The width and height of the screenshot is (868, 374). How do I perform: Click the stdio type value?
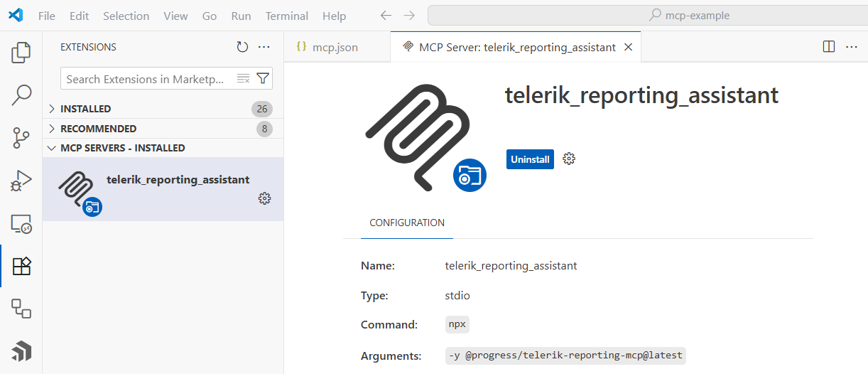457,295
